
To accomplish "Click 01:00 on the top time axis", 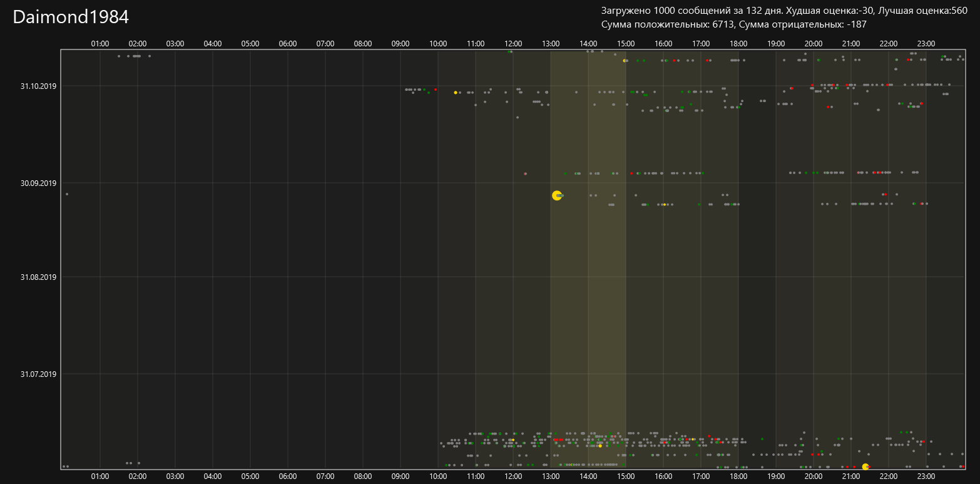I will tap(100, 44).
